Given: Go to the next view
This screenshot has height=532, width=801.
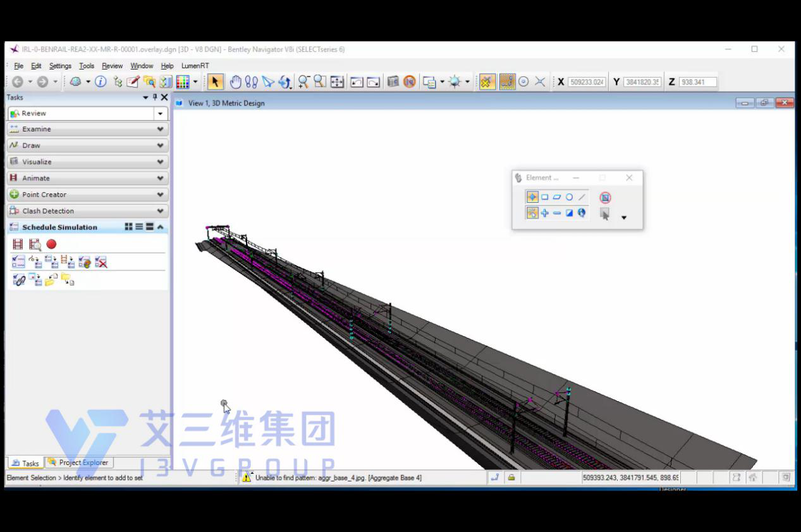Looking at the screenshot, I should 374,82.
